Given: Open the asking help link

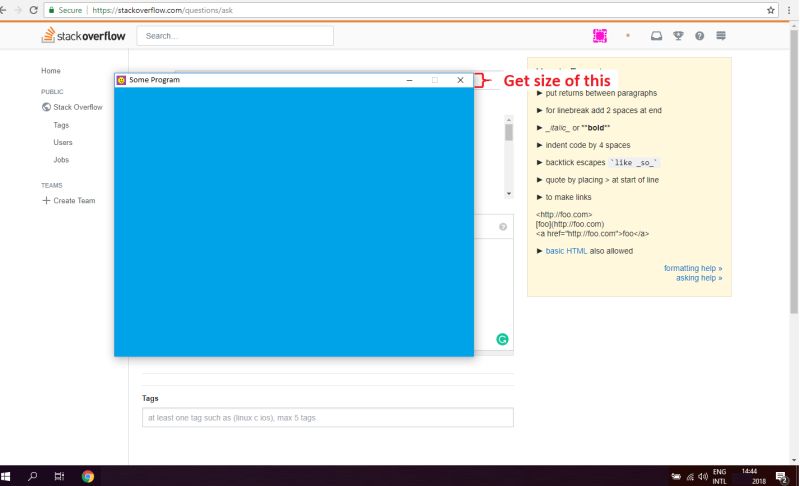Looking at the screenshot, I should [x=699, y=278].
